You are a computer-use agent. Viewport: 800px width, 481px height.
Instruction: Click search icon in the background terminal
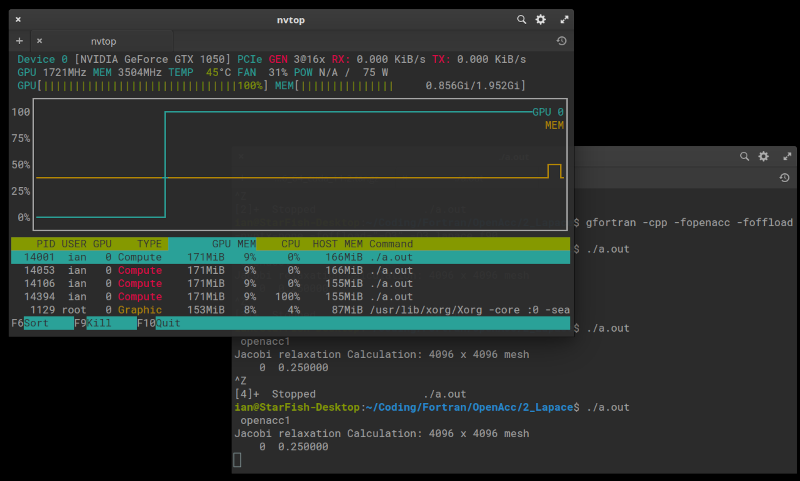tap(744, 157)
